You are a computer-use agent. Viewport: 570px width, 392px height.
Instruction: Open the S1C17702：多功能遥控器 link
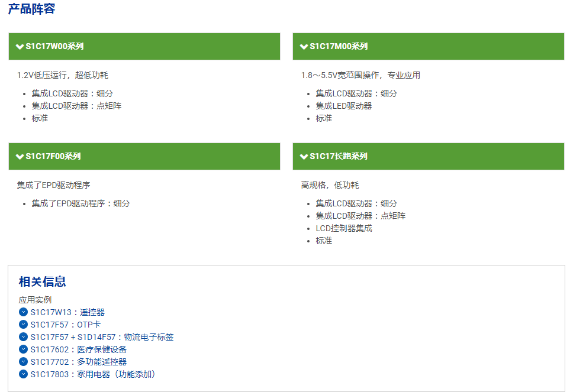(78, 362)
